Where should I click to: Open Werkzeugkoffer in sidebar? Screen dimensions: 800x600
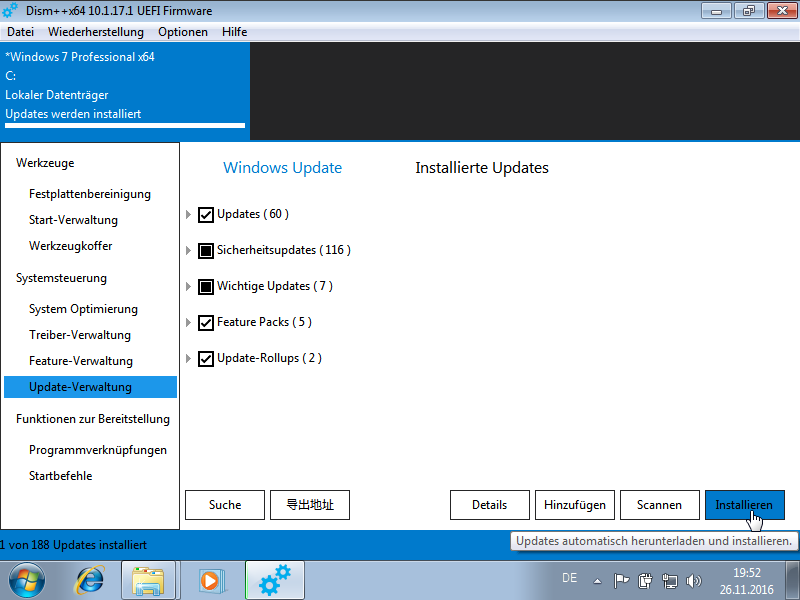[70, 246]
